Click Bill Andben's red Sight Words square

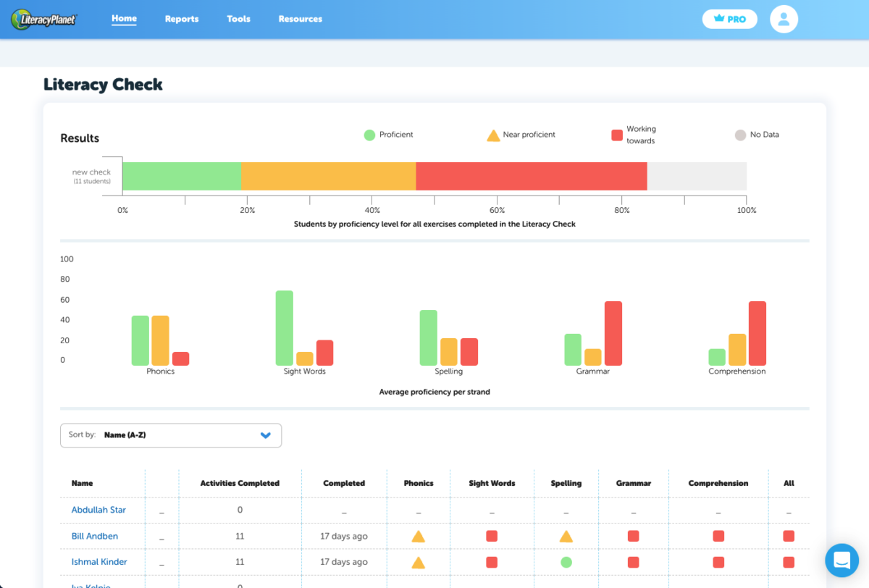click(492, 537)
